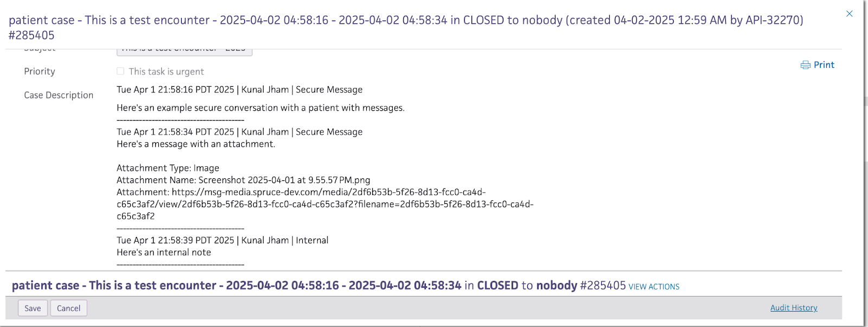Cancel editing the patient case
This screenshot has height=327, width=868.
tap(68, 308)
